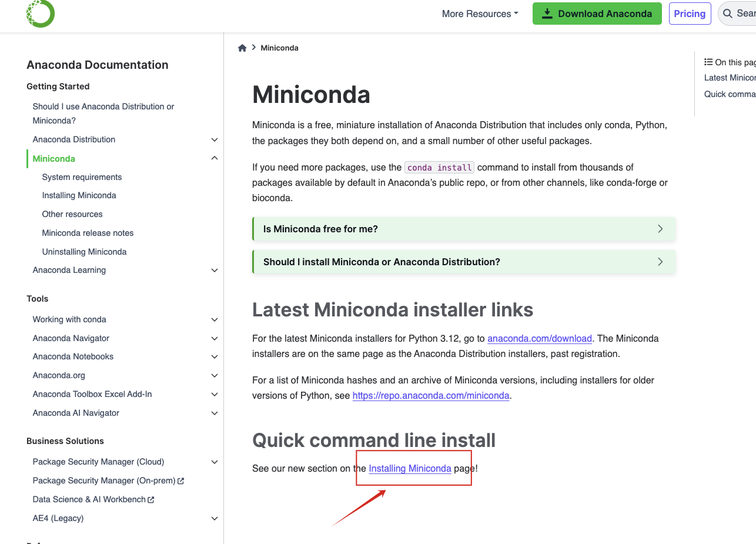Click the list icon next to On this page
The image size is (756, 544).
(x=708, y=62)
